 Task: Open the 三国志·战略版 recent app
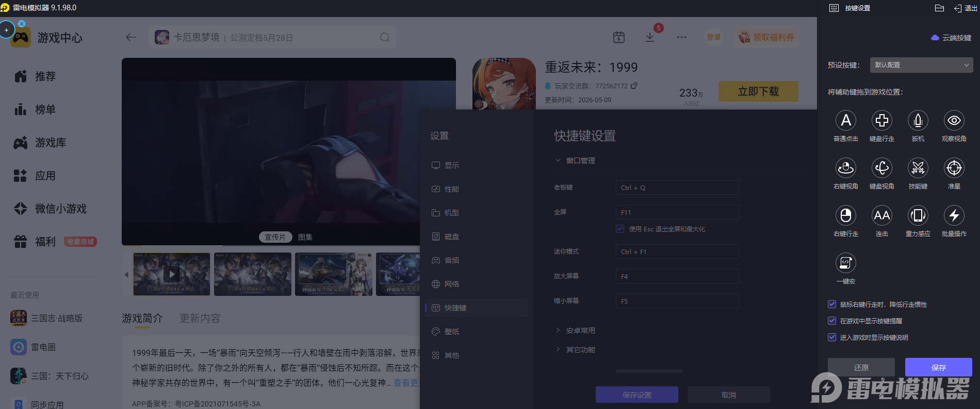pos(46,318)
